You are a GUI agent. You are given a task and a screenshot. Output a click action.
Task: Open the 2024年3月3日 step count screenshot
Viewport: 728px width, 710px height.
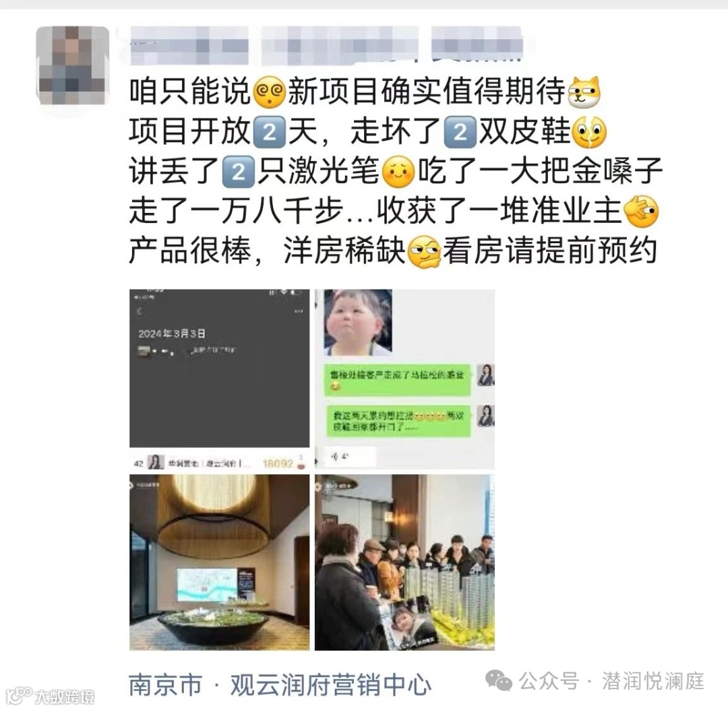pyautogui.click(x=219, y=379)
